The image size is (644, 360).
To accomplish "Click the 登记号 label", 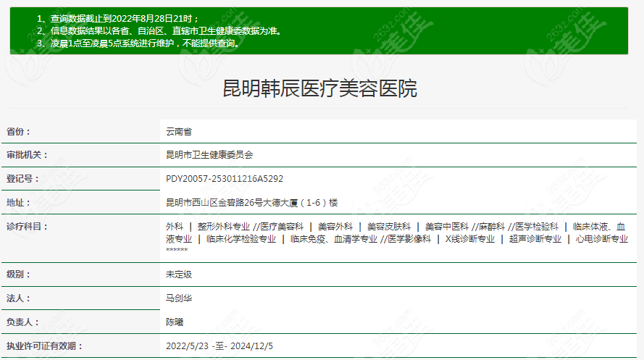I will pos(23,179).
